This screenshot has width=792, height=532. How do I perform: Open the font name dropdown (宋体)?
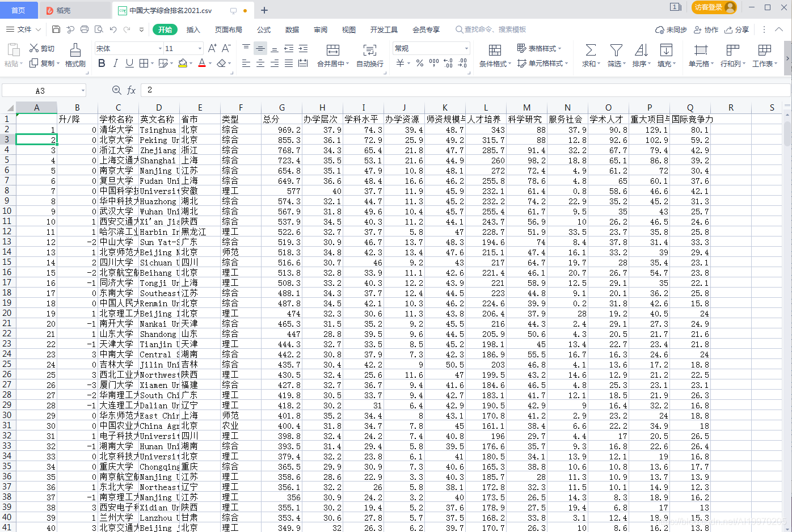(160, 49)
